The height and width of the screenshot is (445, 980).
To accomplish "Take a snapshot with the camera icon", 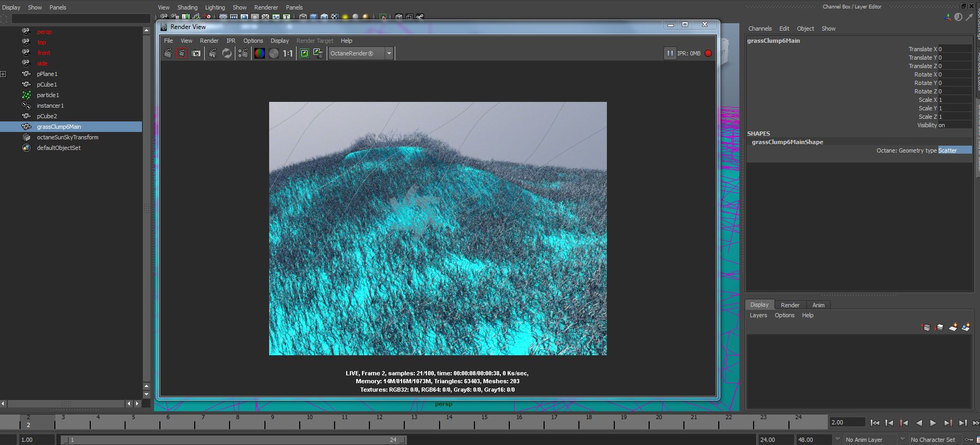I will tap(196, 53).
